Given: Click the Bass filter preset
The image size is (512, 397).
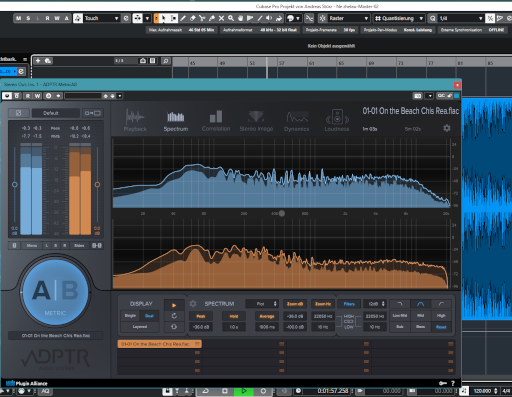Looking at the screenshot, I should click(x=420, y=327).
